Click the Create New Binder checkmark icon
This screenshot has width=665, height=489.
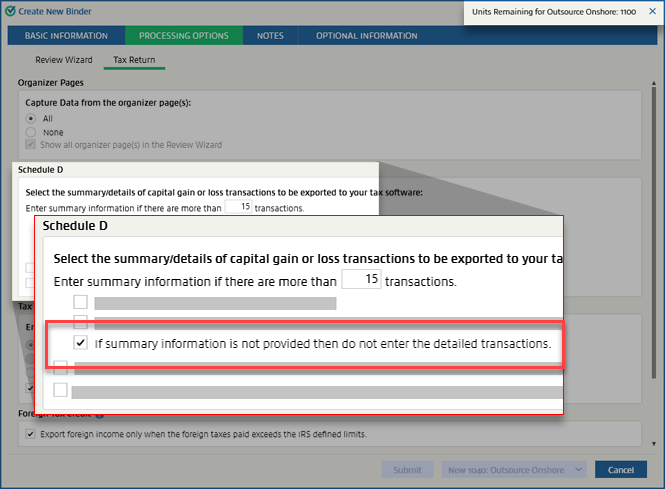10,11
